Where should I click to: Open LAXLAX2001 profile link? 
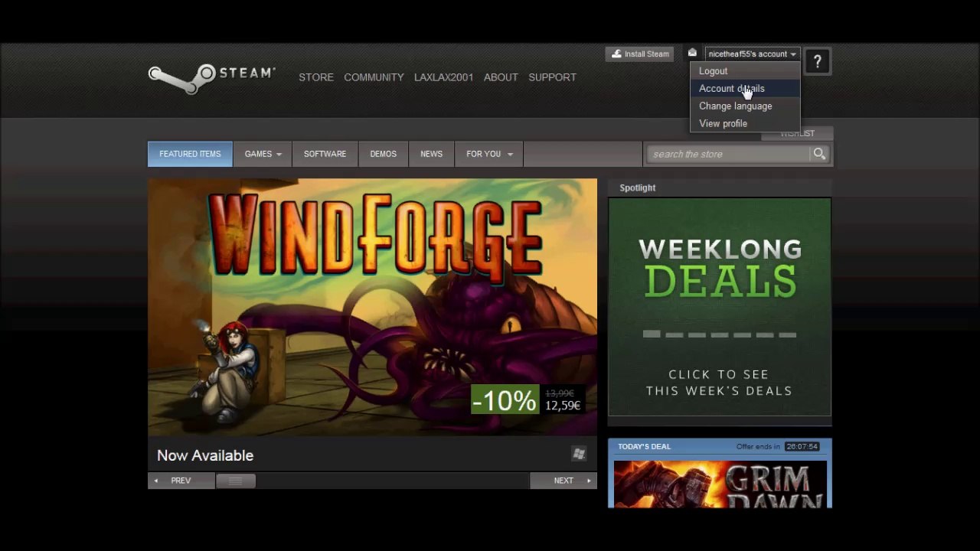point(443,77)
